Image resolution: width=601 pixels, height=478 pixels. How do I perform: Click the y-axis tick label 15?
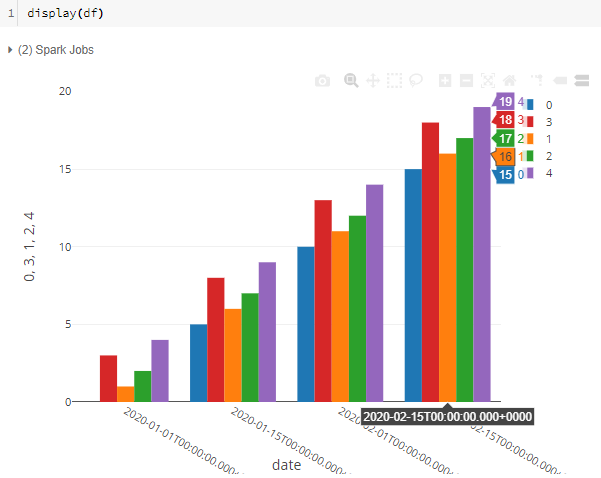[x=65, y=169]
